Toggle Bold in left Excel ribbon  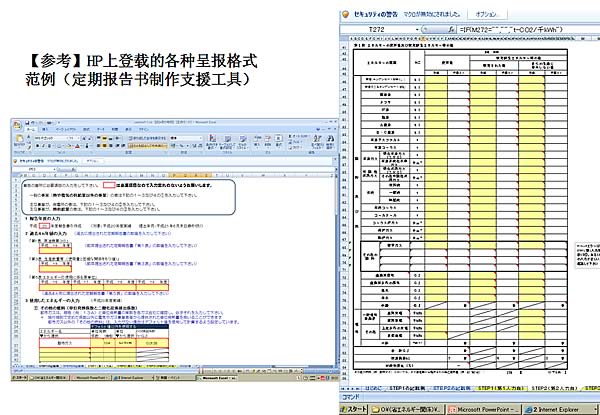coord(37,146)
